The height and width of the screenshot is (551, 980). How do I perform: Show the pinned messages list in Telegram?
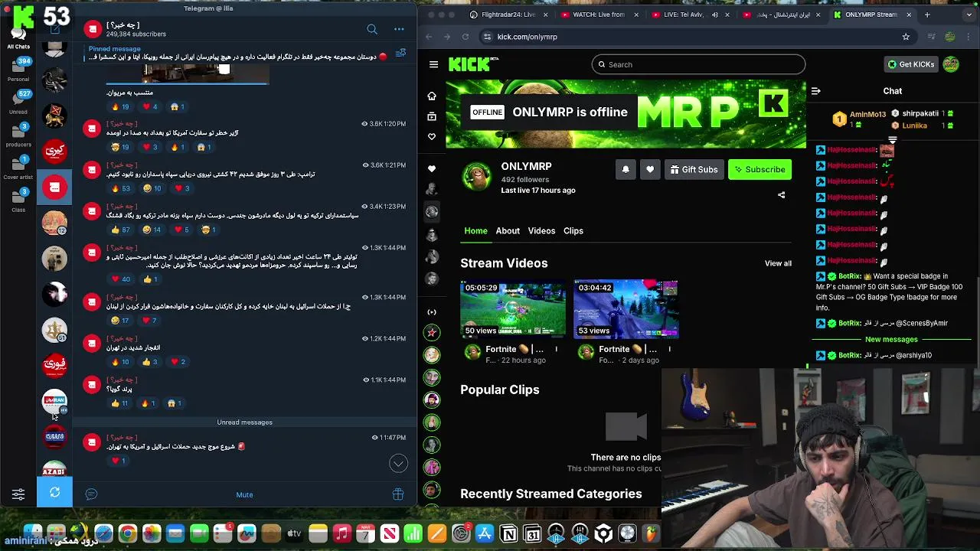(x=400, y=53)
